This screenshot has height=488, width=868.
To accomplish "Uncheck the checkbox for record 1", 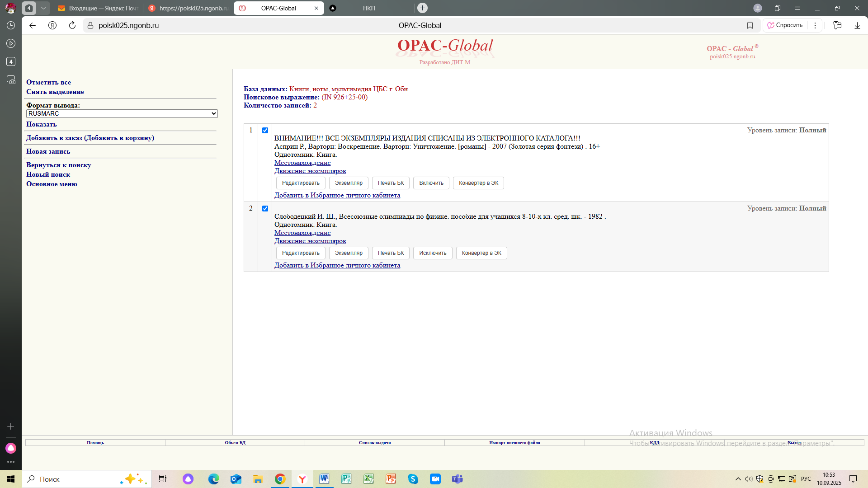I will tap(265, 130).
